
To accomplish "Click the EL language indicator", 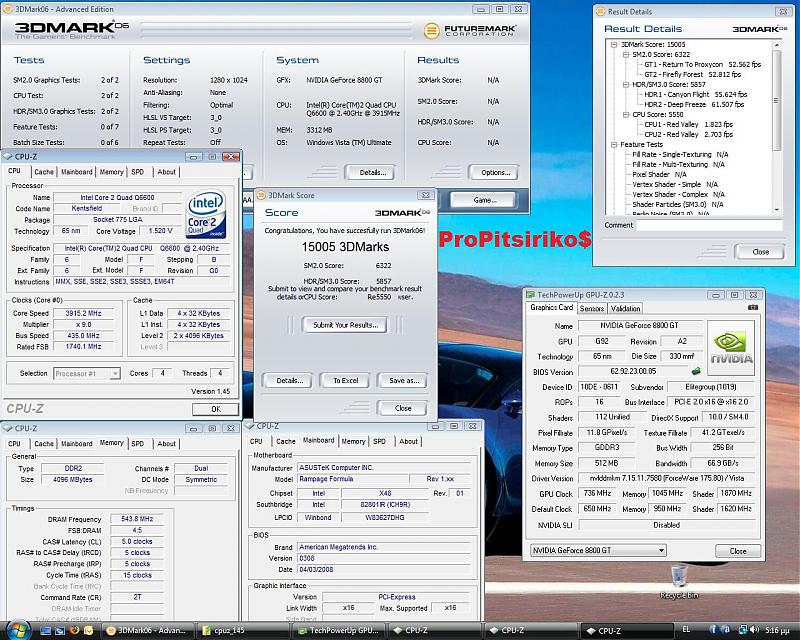I will 686,630.
